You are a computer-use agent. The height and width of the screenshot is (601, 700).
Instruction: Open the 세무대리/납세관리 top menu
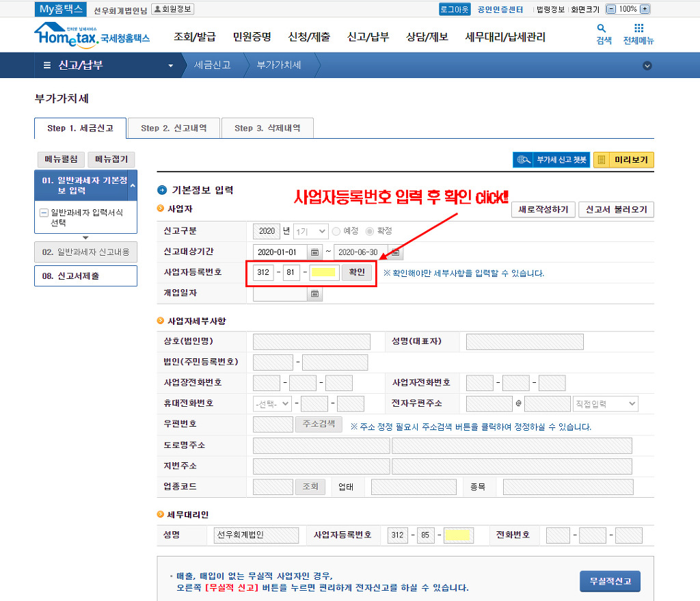(x=505, y=37)
